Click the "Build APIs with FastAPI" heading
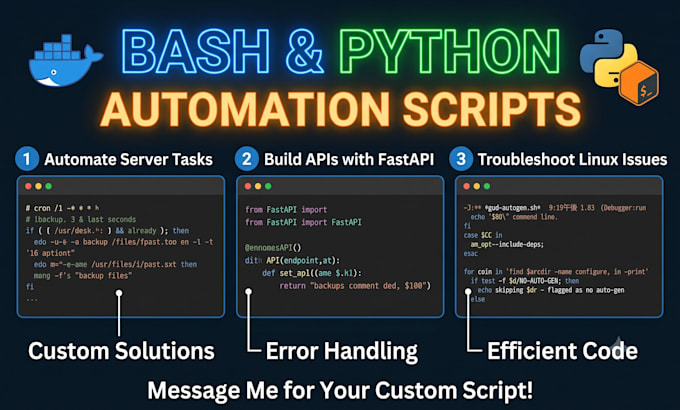Viewport: 680px width, 410px height. [349, 159]
